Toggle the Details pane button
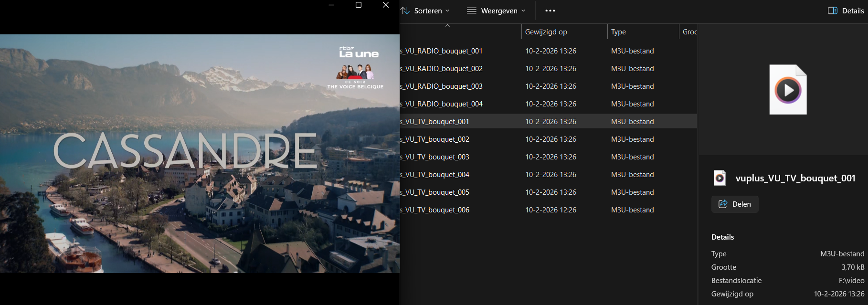 tap(846, 11)
